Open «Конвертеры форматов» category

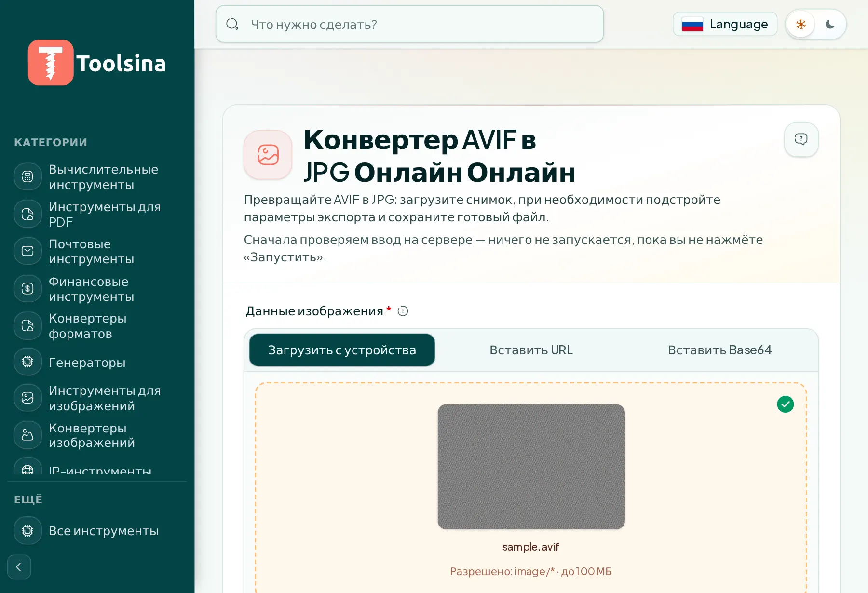97,326
